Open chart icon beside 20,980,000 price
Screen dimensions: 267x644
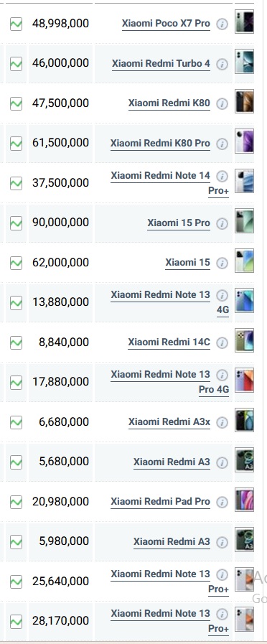(16, 502)
